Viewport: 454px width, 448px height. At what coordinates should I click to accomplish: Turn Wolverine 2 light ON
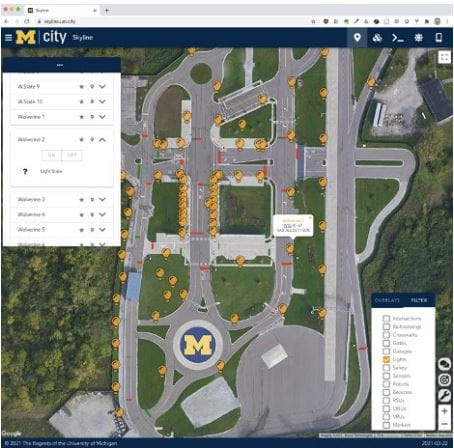(51, 155)
